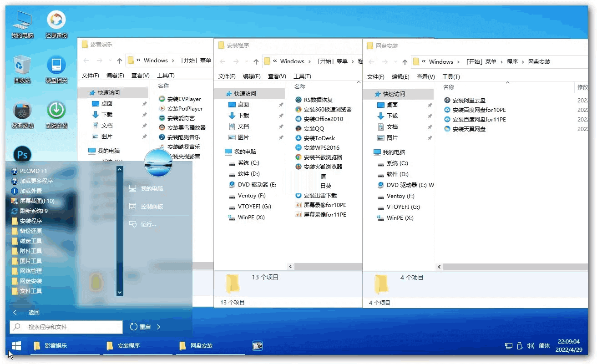Image resolution: width=597 pixels, height=364 pixels.
Task: Click Start menu list scroll down arrow
Action: (x=120, y=293)
